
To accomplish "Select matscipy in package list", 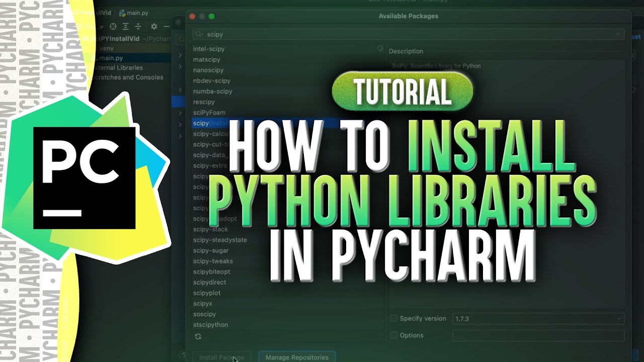I will (x=207, y=59).
